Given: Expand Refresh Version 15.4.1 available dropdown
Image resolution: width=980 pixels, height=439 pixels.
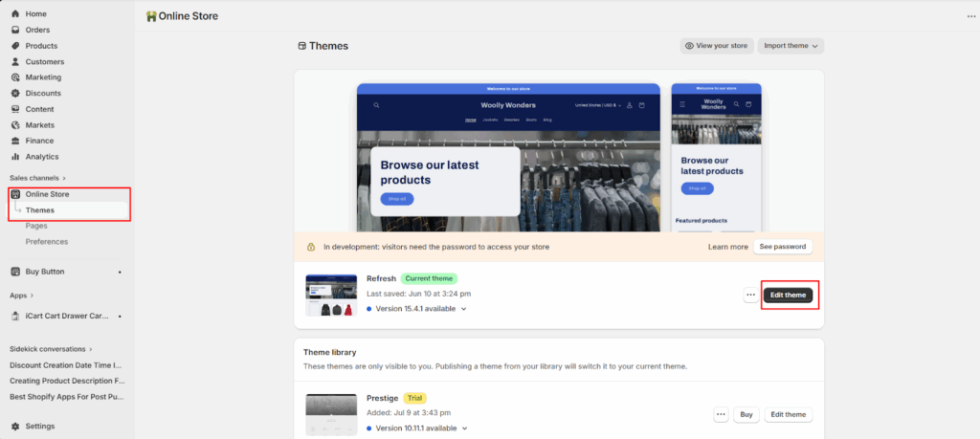Looking at the screenshot, I should 464,309.
